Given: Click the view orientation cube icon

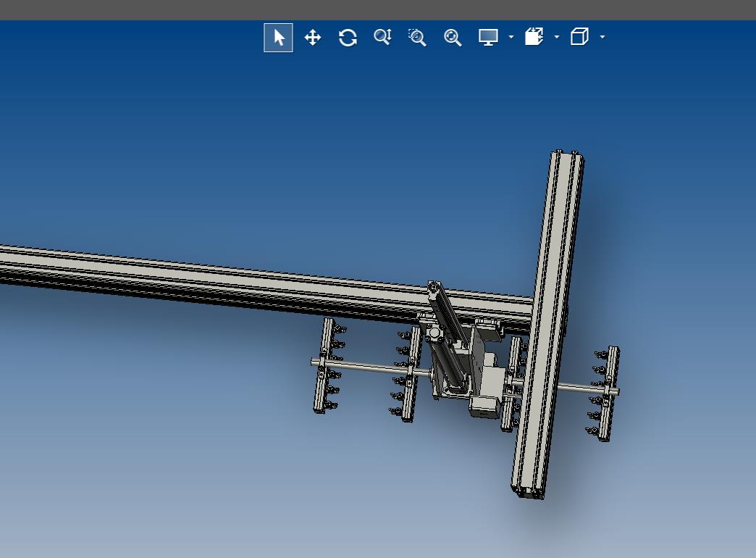Looking at the screenshot, I should pos(579,37).
